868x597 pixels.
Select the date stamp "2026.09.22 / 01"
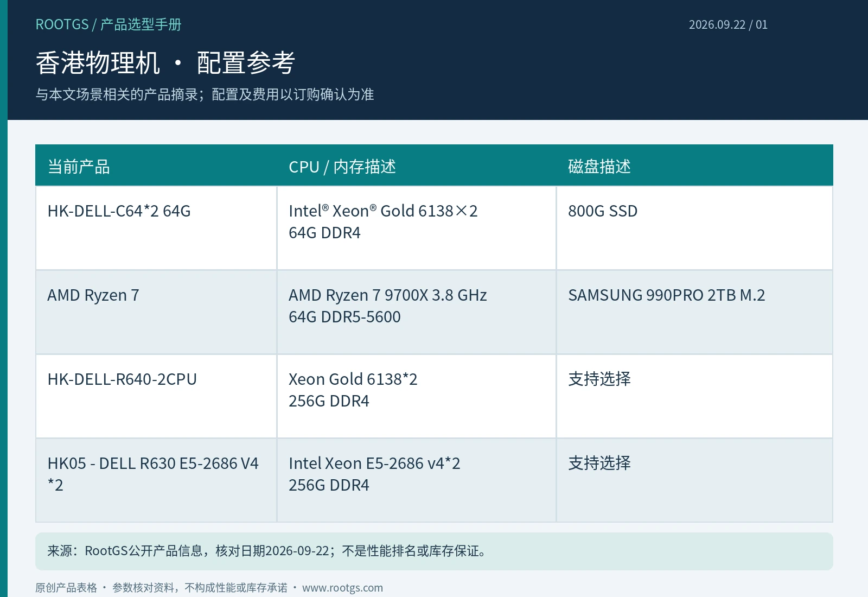728,24
